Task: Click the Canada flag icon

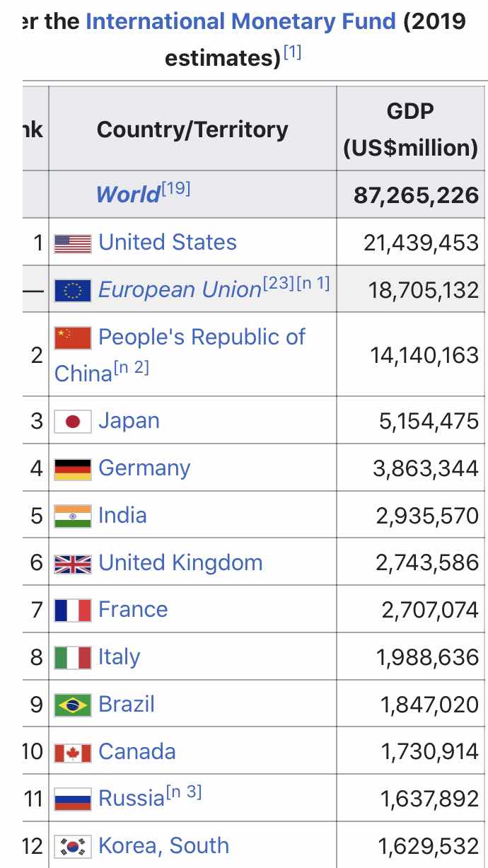Action: point(73,752)
